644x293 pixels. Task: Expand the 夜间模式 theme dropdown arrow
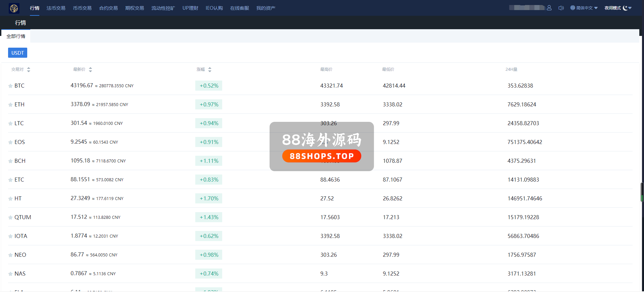tap(630, 8)
